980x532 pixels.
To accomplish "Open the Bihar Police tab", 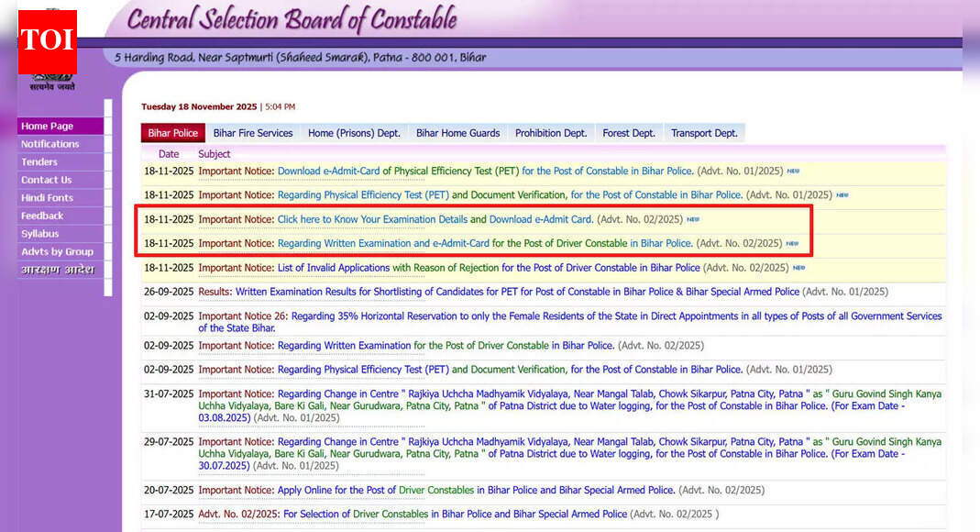I will coord(172,133).
